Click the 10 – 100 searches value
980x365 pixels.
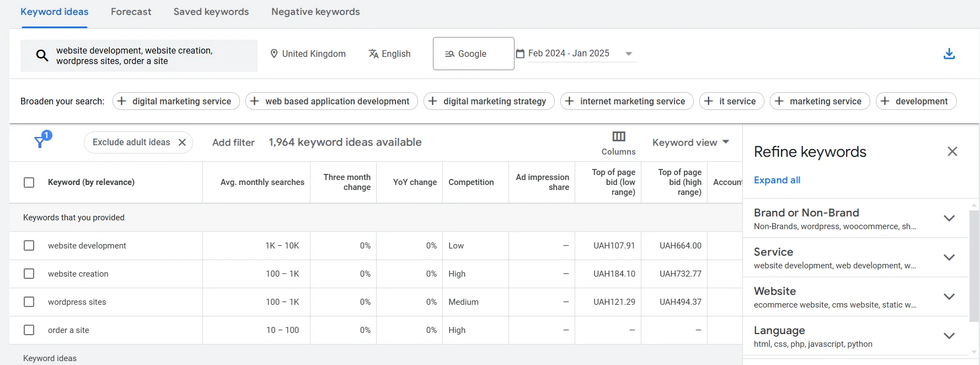282,330
